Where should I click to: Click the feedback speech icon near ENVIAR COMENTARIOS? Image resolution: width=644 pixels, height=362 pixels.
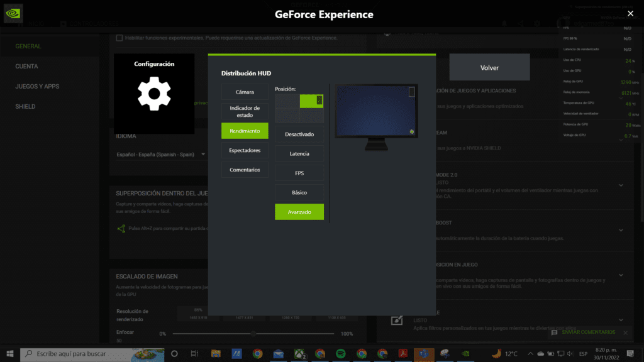(x=554, y=332)
